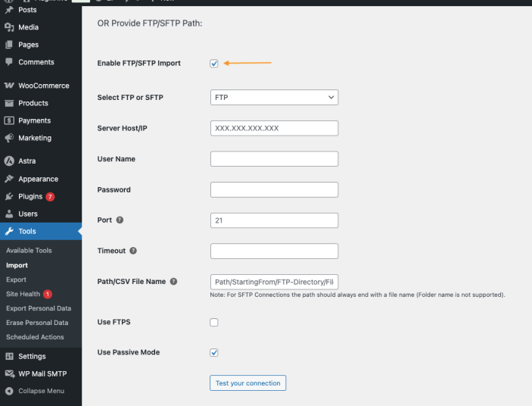Open the Export submenu item
The height and width of the screenshot is (406, 532).
[16, 280]
